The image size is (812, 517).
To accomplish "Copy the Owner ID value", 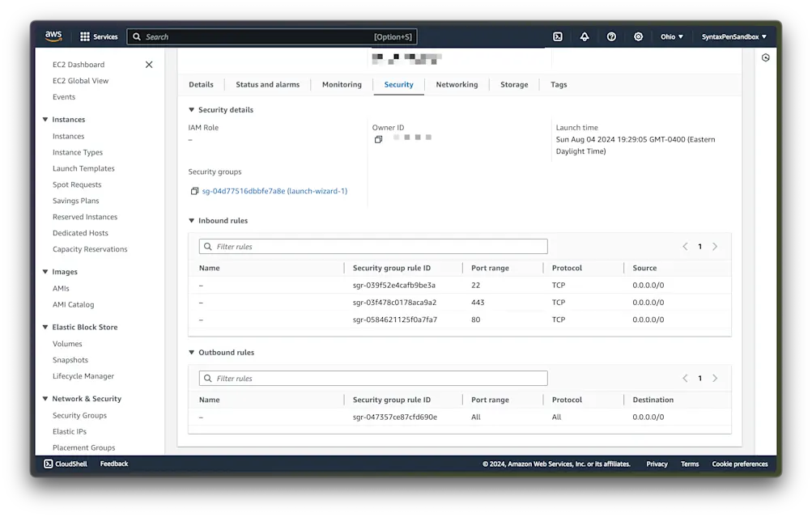I will (379, 139).
